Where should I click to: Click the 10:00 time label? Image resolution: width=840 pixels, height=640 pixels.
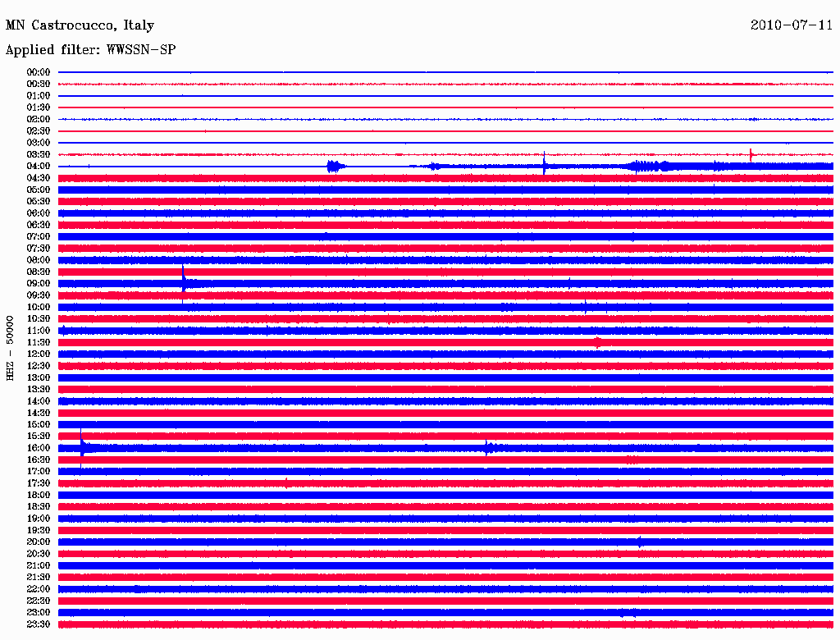point(39,307)
